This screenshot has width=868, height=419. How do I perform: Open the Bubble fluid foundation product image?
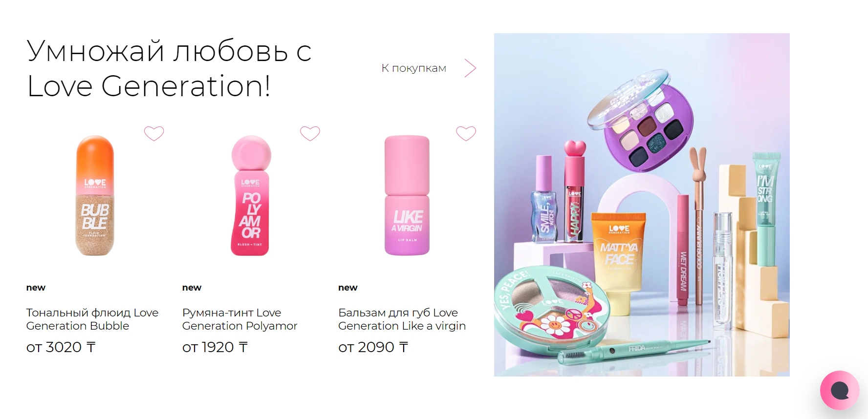[95, 195]
